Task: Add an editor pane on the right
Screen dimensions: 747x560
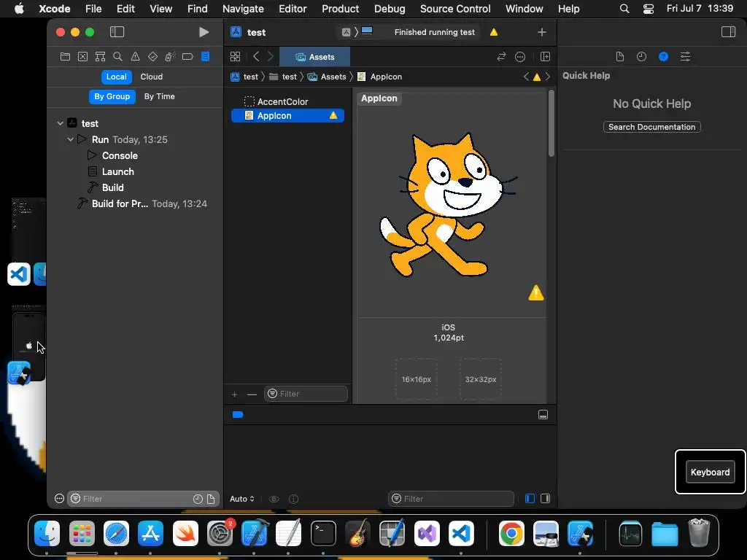Action: tap(546, 57)
